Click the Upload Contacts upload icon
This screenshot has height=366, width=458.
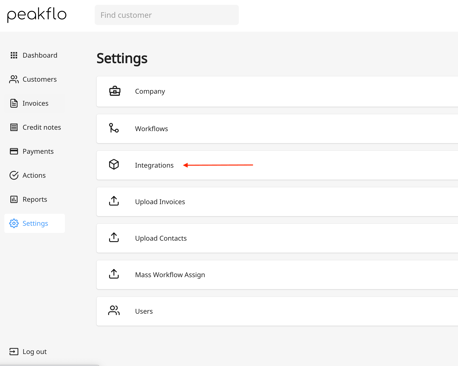(114, 237)
